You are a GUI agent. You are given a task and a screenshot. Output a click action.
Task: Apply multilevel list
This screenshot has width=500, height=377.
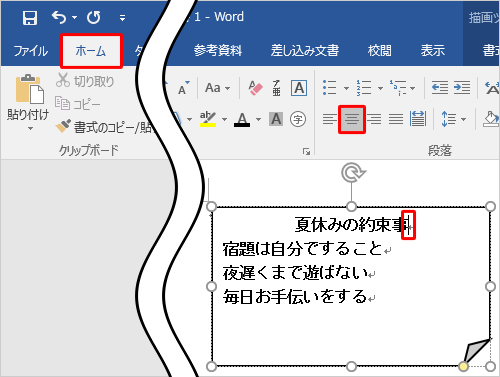point(398,88)
